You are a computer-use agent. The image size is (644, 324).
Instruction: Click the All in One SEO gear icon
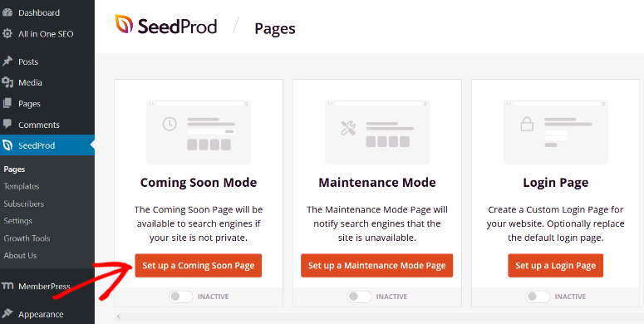7,34
